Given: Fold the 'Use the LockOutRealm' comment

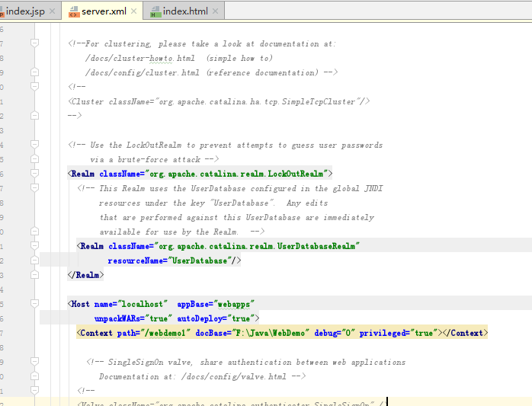Looking at the screenshot, I should (34, 145).
